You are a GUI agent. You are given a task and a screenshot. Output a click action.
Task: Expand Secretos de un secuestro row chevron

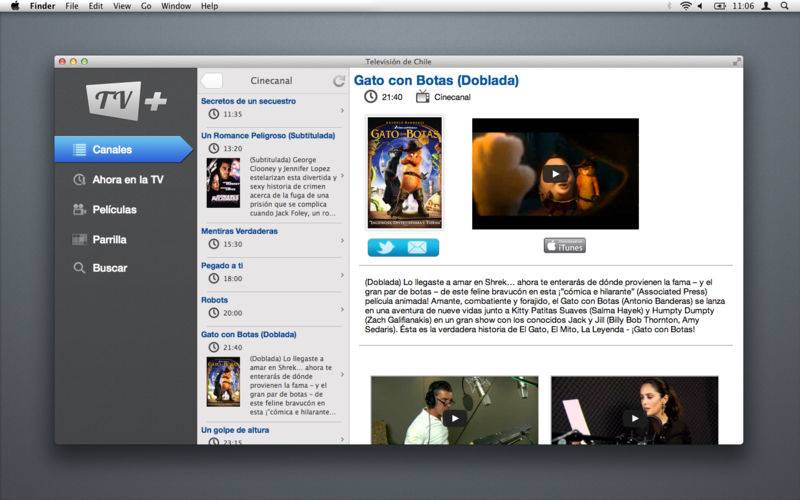pos(342,110)
